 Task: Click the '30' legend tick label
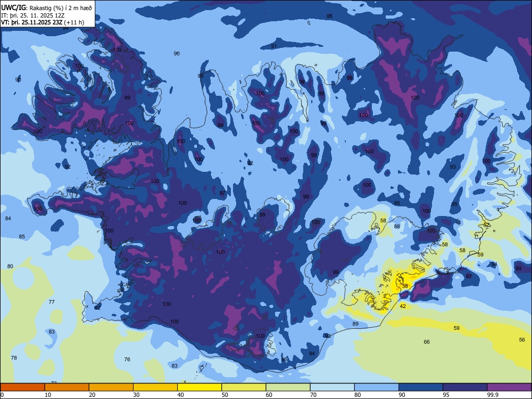tap(136, 395)
